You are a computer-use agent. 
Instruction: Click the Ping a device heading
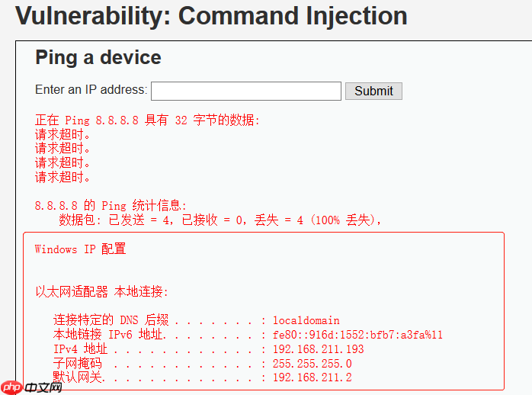coord(98,57)
